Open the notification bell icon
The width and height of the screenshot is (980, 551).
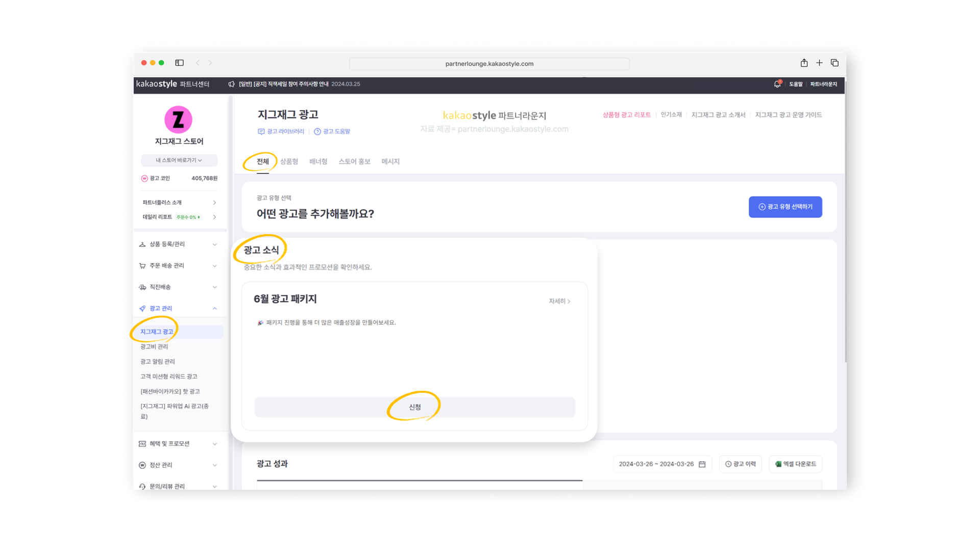point(777,84)
